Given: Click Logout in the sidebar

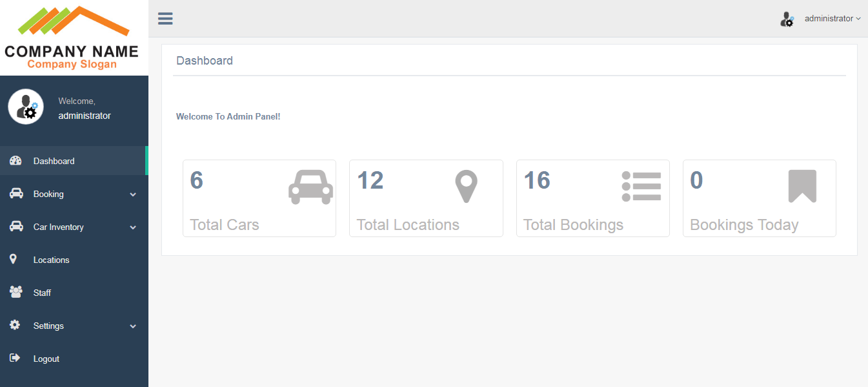Looking at the screenshot, I should [46, 359].
